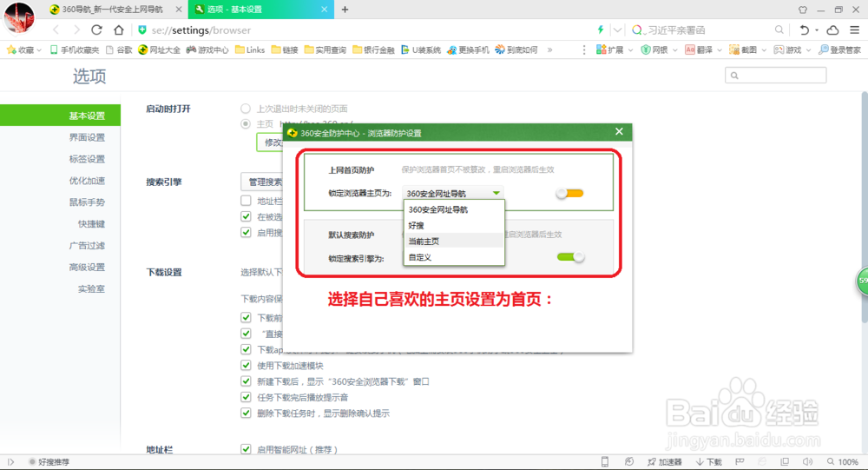
Task: Expand the bookmarks overflow chevron
Action: click(549, 50)
